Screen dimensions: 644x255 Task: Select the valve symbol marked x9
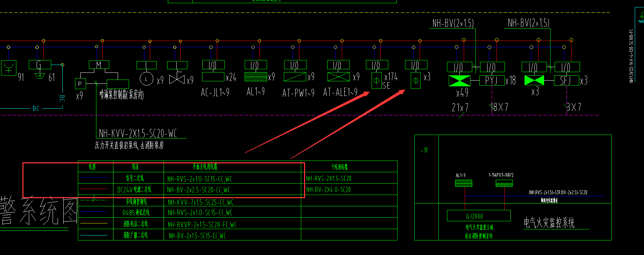point(177,79)
